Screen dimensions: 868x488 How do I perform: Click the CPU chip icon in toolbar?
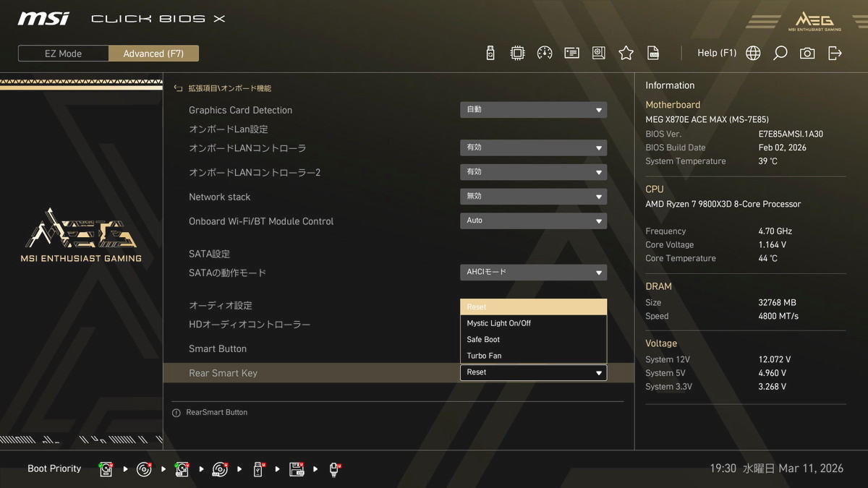click(517, 53)
